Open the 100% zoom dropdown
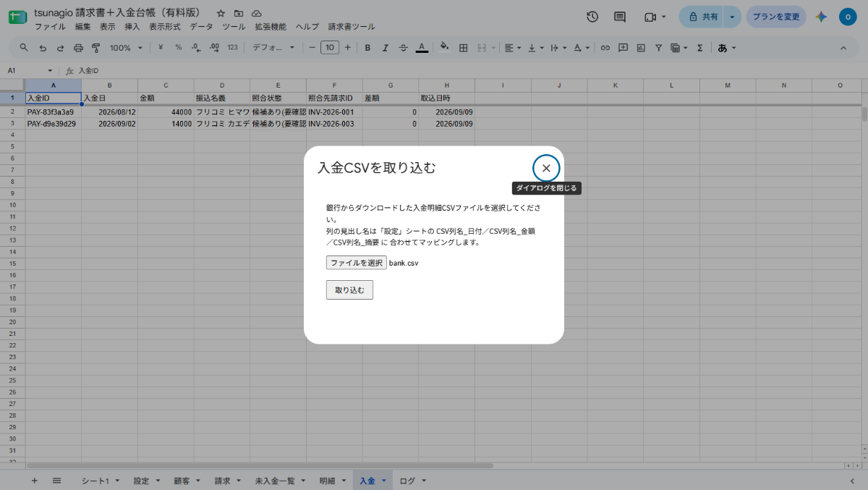This screenshot has width=868, height=490. coord(126,48)
